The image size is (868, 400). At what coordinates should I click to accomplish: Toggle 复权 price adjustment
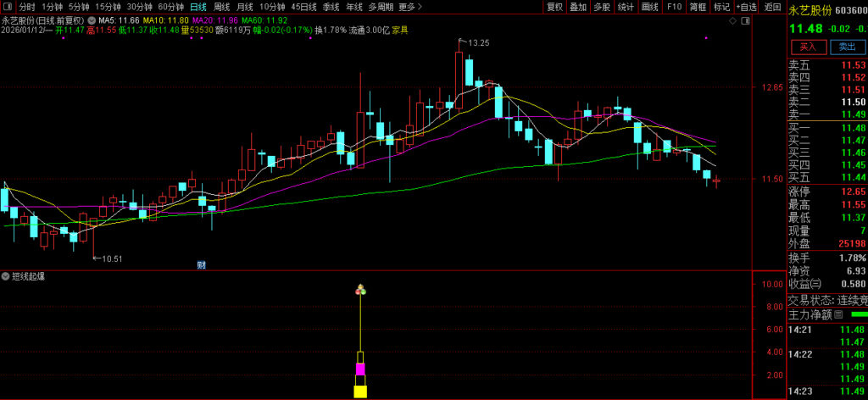(x=554, y=6)
